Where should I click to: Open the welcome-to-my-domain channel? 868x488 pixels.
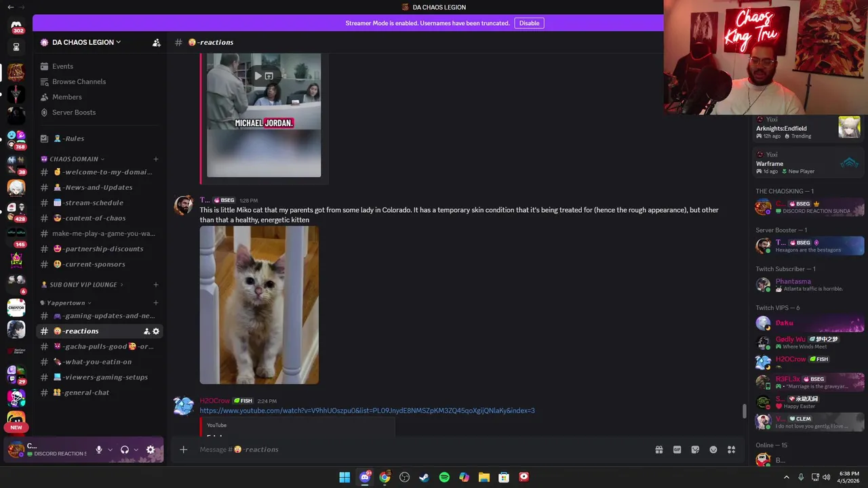pyautogui.click(x=99, y=172)
